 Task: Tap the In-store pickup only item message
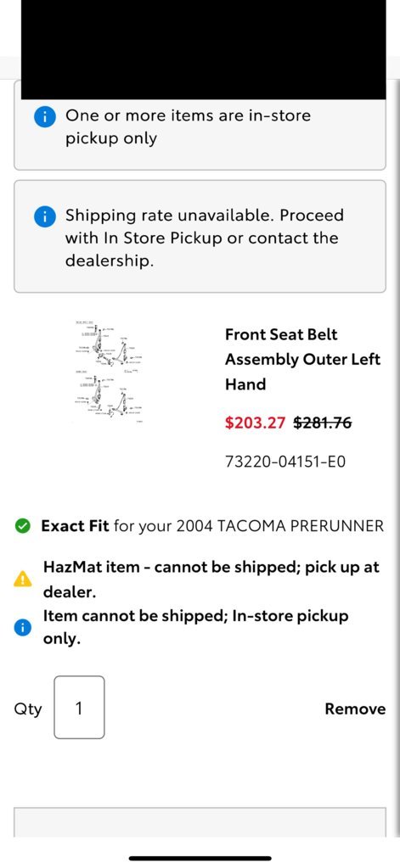195,627
